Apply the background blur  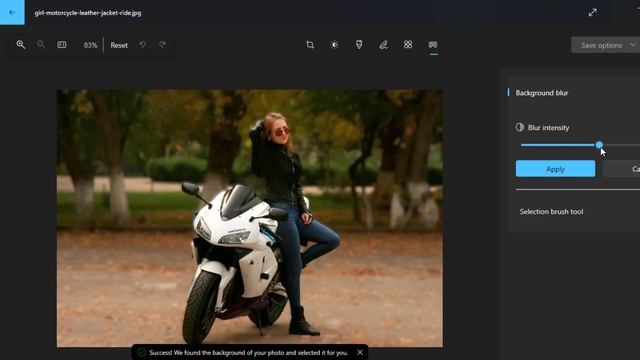pos(555,169)
